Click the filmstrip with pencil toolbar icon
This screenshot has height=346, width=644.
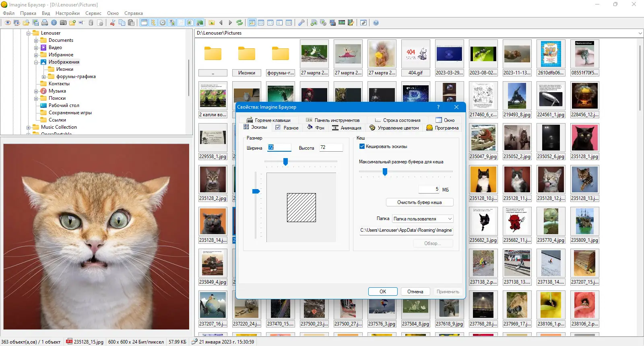tap(351, 23)
